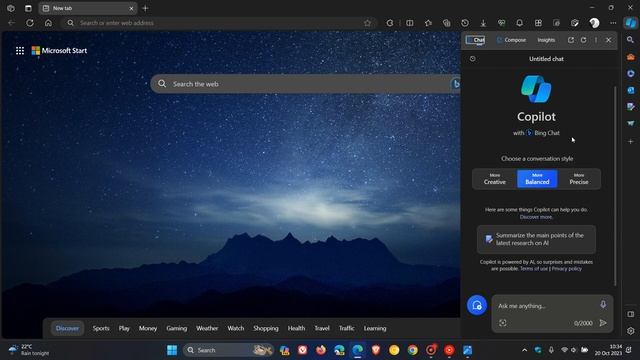Switch to the Insights tab
Viewport: 640px width, 360px height.
click(546, 40)
